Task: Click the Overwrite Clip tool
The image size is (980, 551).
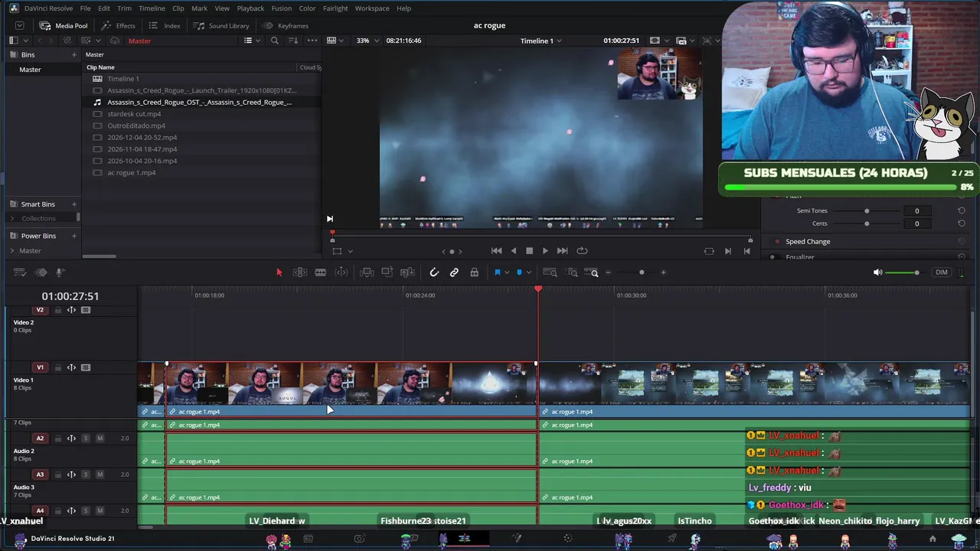Action: (x=387, y=272)
